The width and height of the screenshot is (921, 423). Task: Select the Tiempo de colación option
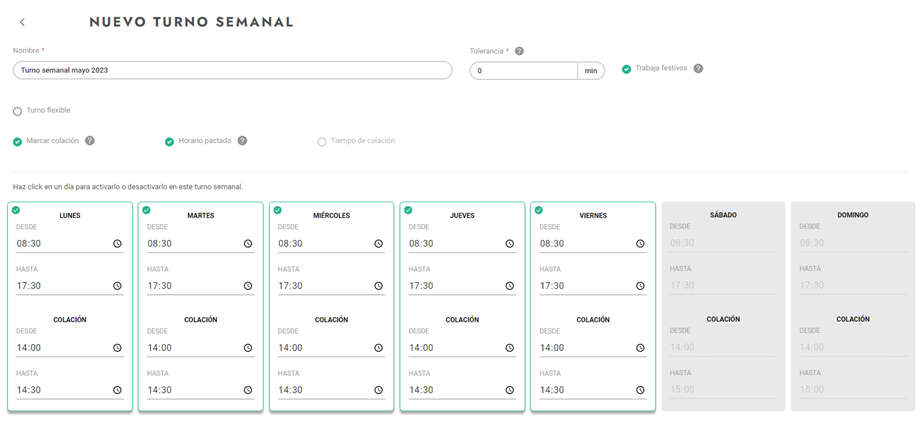tap(322, 142)
